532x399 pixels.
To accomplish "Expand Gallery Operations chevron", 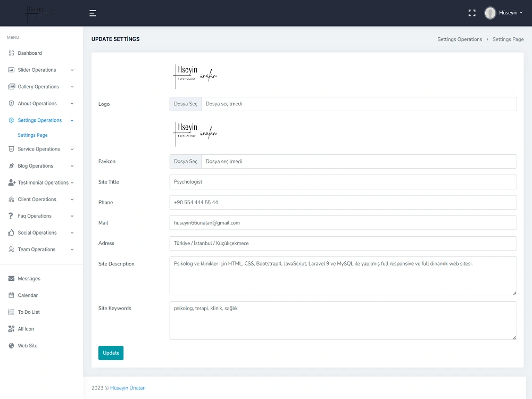I will (72, 87).
